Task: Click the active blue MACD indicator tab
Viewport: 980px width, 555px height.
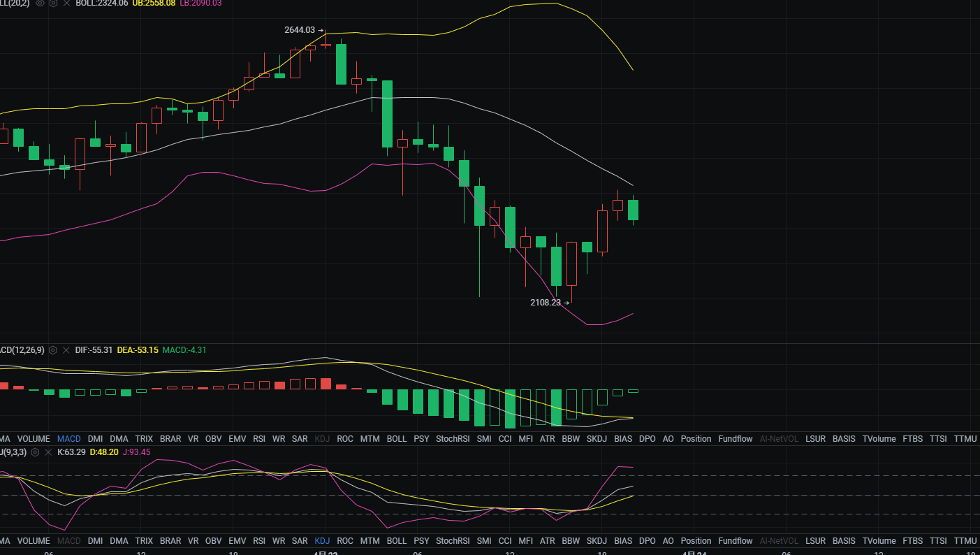Action: pyautogui.click(x=69, y=439)
